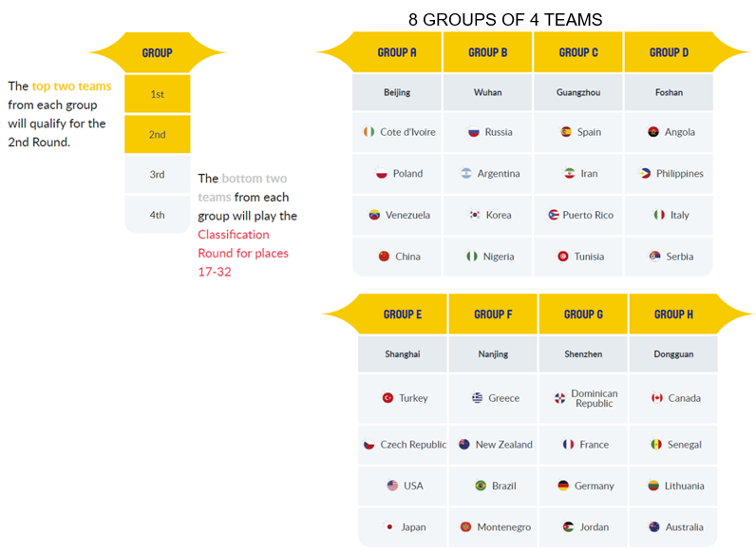Select the 4th place cell
Viewport: 756px width, 554px height.
157,215
